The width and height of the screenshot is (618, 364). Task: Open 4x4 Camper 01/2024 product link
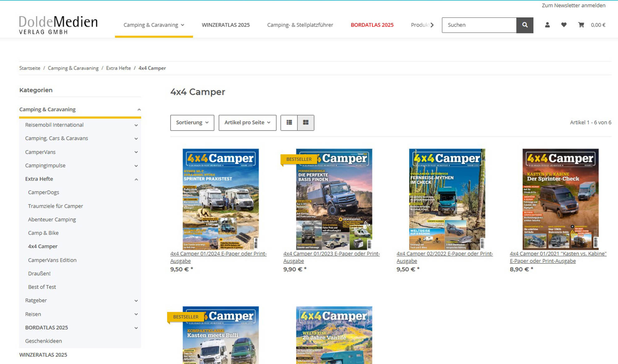[218, 257]
